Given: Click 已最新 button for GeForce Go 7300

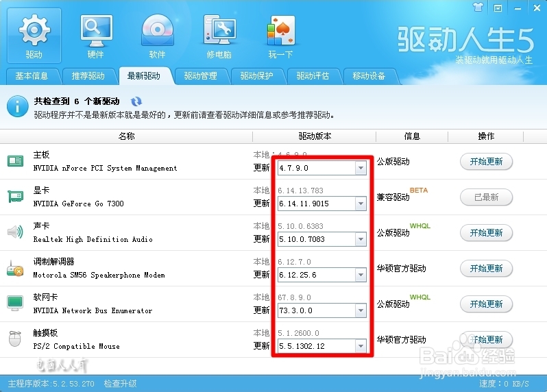Looking at the screenshot, I should [x=486, y=197].
